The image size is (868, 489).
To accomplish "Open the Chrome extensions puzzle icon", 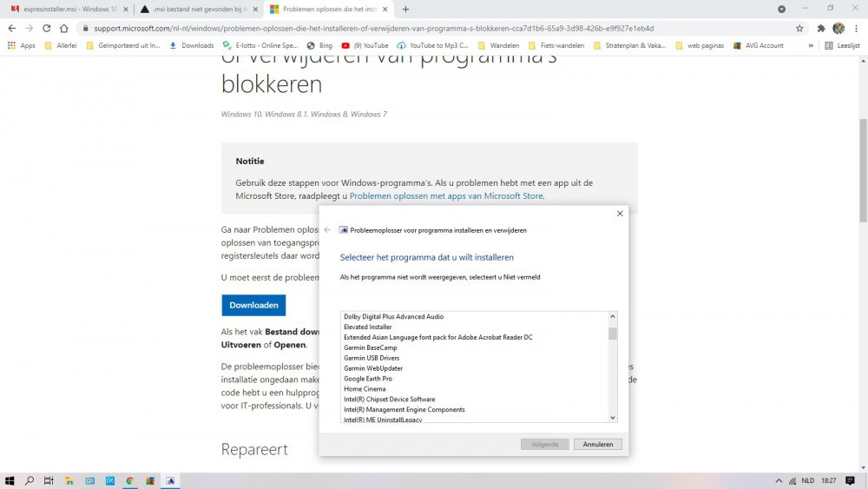I will 821,28.
